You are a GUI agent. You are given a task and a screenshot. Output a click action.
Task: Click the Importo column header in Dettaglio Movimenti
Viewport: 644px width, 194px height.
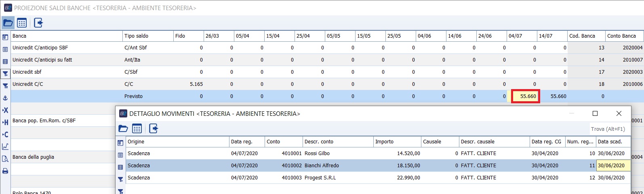397,142
